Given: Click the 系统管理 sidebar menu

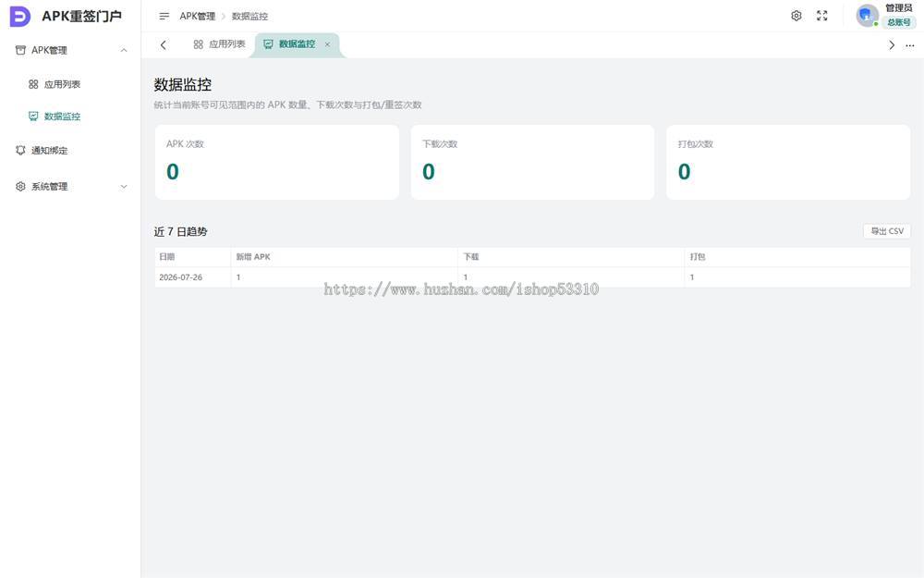Looking at the screenshot, I should (x=71, y=187).
